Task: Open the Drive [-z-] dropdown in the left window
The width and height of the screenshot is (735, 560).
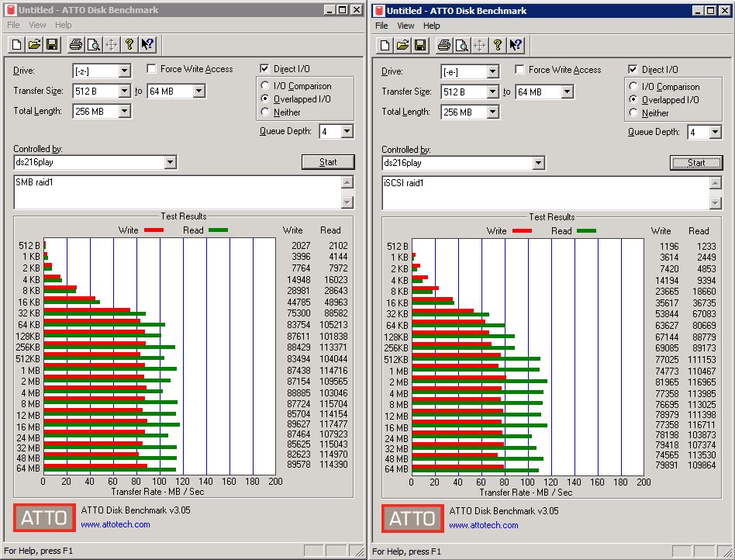Action: point(124,71)
